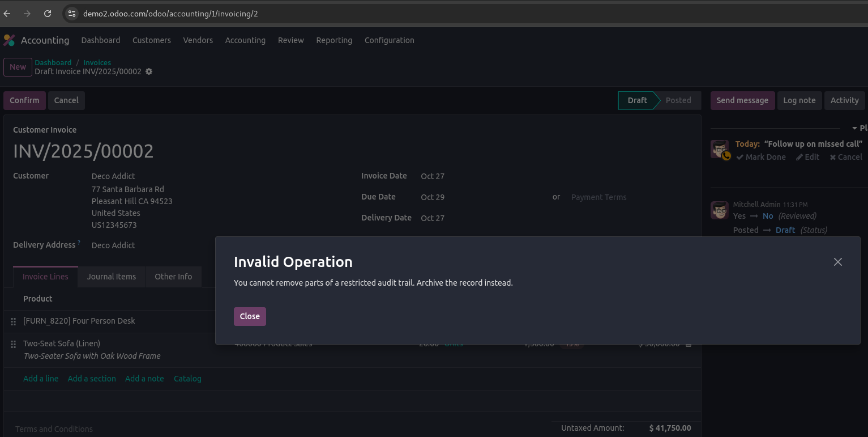Click the Add a line link

coord(41,379)
